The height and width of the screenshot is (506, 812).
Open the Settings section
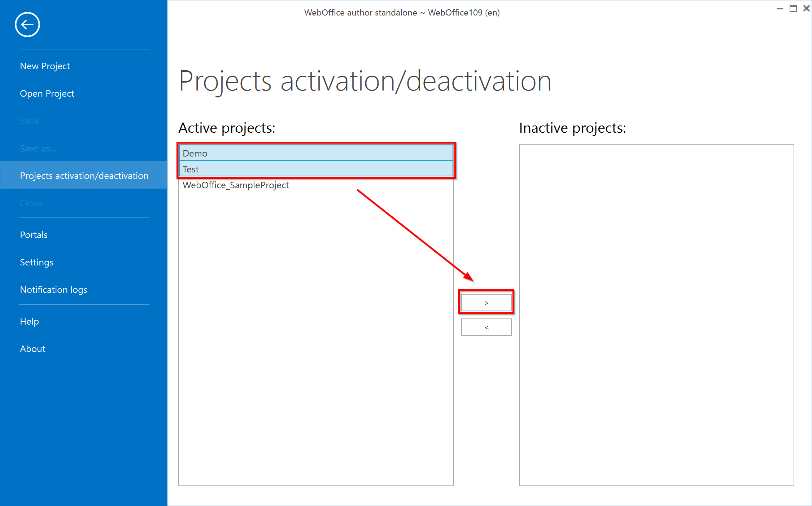pyautogui.click(x=36, y=262)
